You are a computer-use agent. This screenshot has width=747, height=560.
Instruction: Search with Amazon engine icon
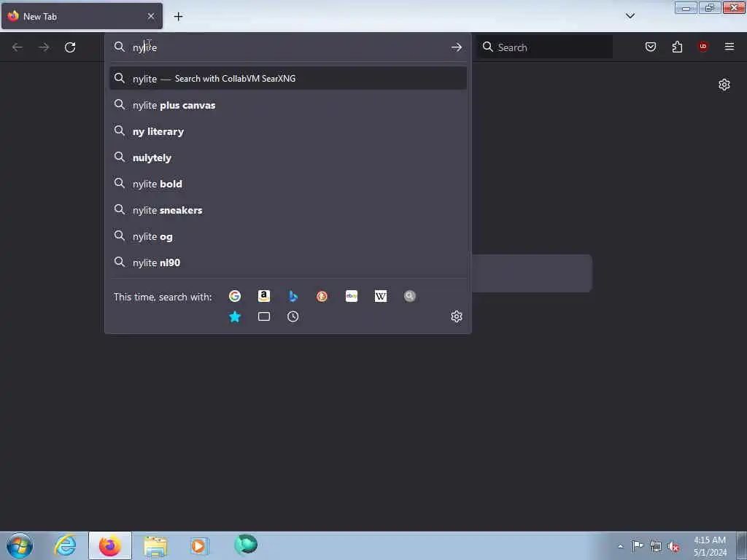click(x=264, y=296)
